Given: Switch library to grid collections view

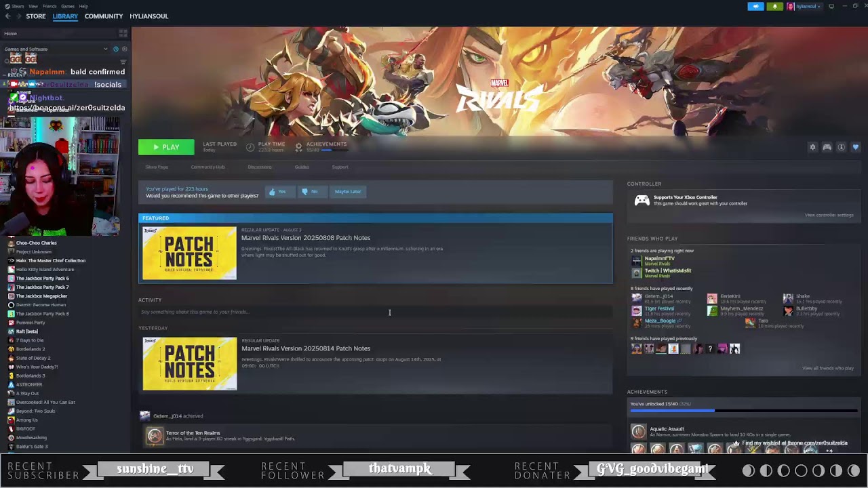Looking at the screenshot, I should (123, 33).
